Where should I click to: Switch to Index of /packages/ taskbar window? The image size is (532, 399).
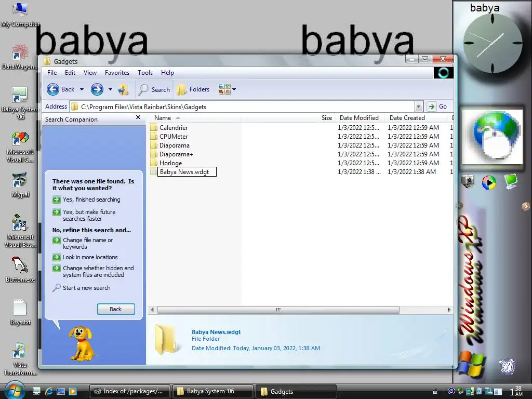(x=129, y=391)
